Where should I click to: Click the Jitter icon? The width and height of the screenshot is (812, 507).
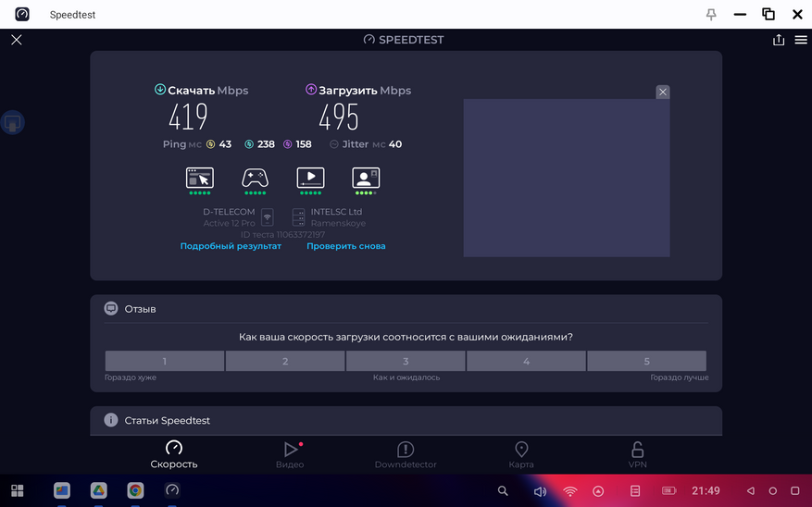334,144
